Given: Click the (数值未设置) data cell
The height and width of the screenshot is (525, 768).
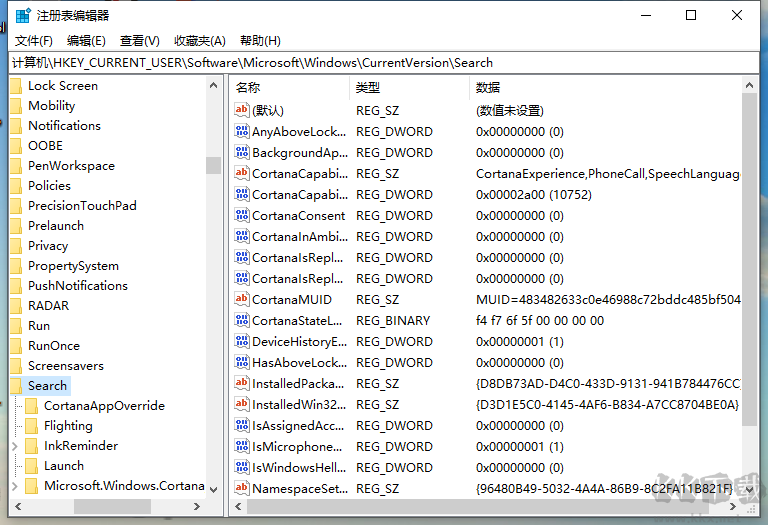Looking at the screenshot, I should point(509,111).
